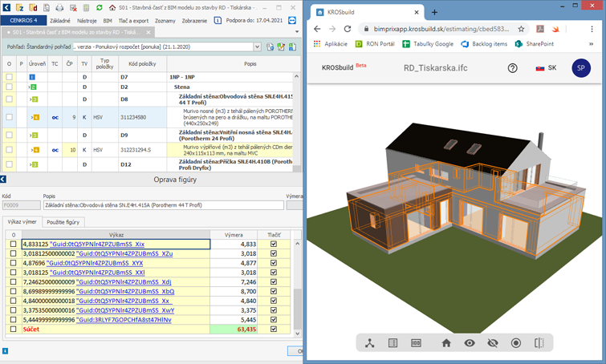Open Guid link 3RLYF7GOPCHfA8st47HlNv
606x364 pixels.
[x=124, y=320]
